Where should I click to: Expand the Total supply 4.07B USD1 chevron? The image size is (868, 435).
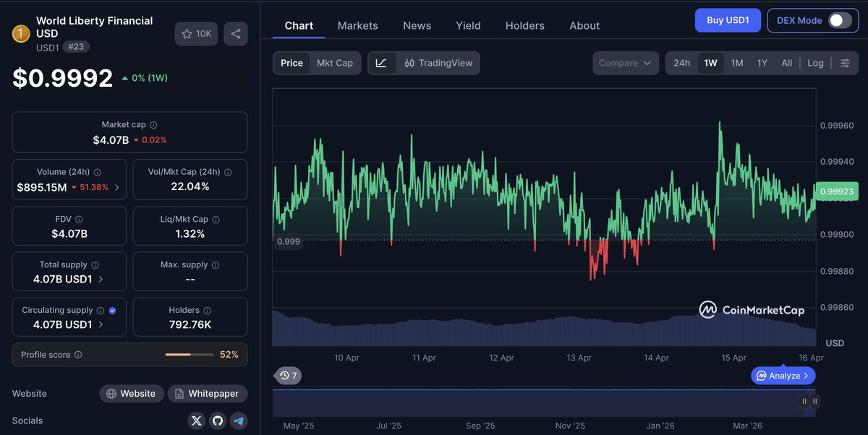pos(100,279)
